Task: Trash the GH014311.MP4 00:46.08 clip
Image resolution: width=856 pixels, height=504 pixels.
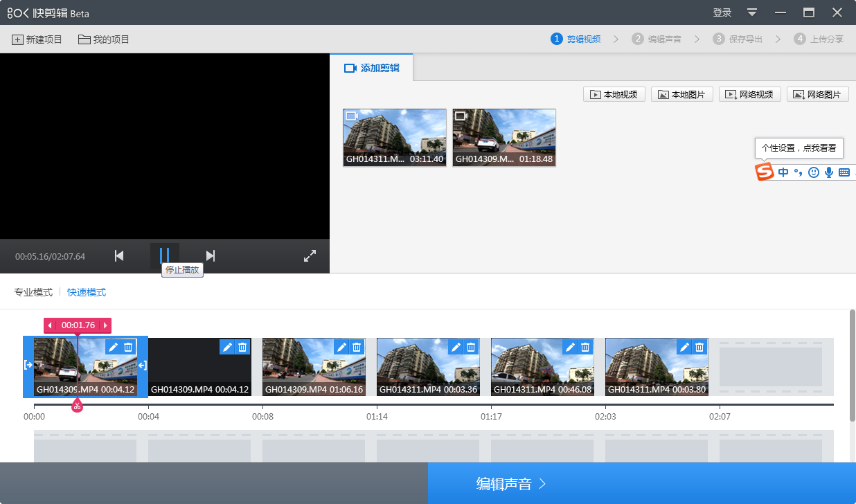Action: coord(585,347)
